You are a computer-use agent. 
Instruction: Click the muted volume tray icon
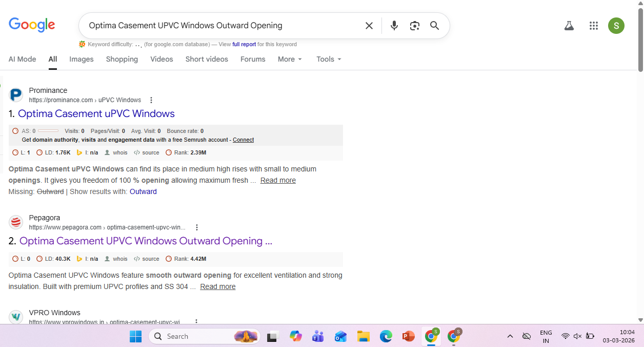point(577,336)
